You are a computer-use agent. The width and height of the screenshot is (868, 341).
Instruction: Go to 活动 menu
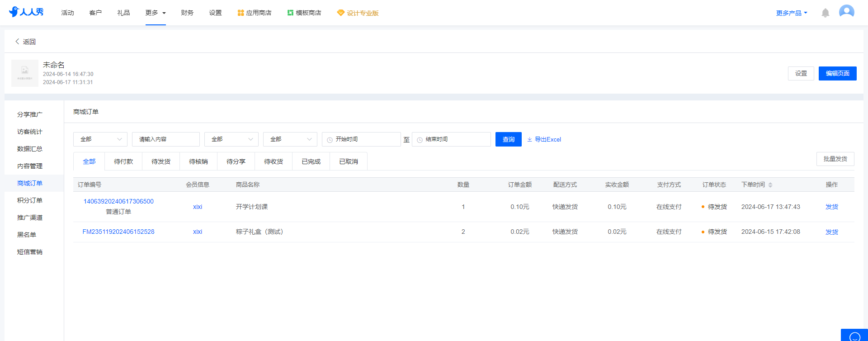point(67,13)
